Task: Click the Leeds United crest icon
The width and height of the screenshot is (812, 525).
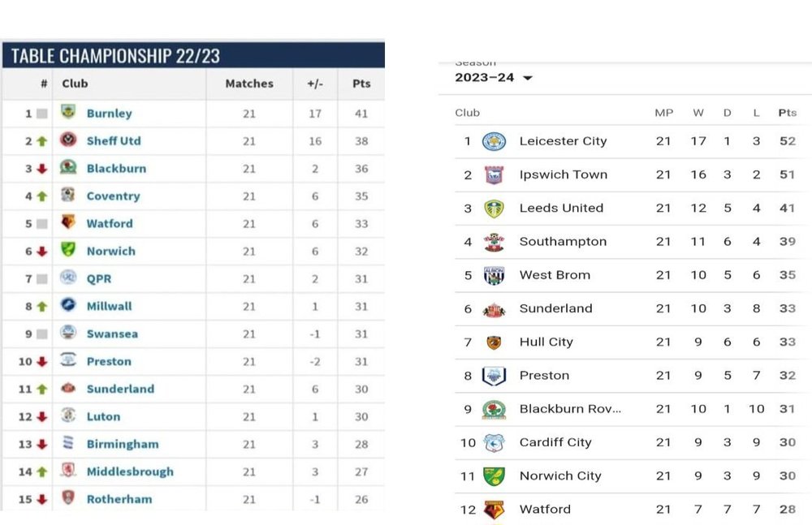Action: 494,209
